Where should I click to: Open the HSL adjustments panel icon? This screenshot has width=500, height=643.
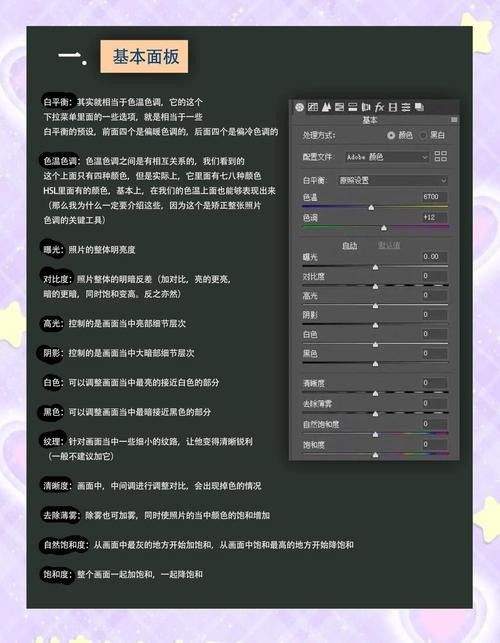tap(339, 107)
